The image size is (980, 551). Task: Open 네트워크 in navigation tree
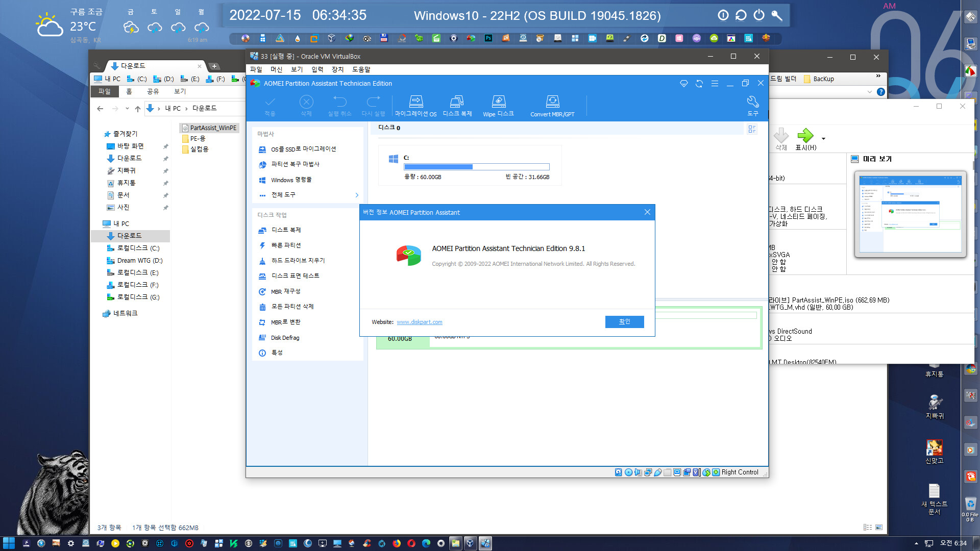(120, 314)
